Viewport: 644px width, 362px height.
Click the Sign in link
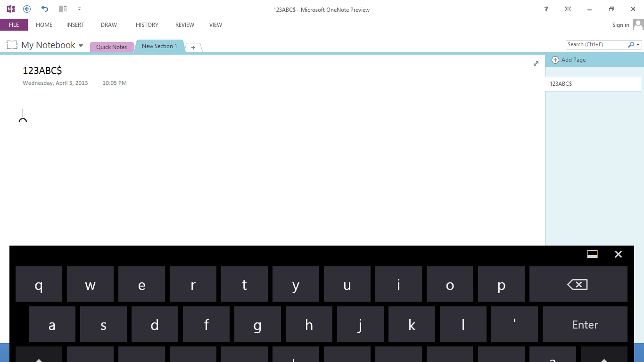[x=620, y=25]
